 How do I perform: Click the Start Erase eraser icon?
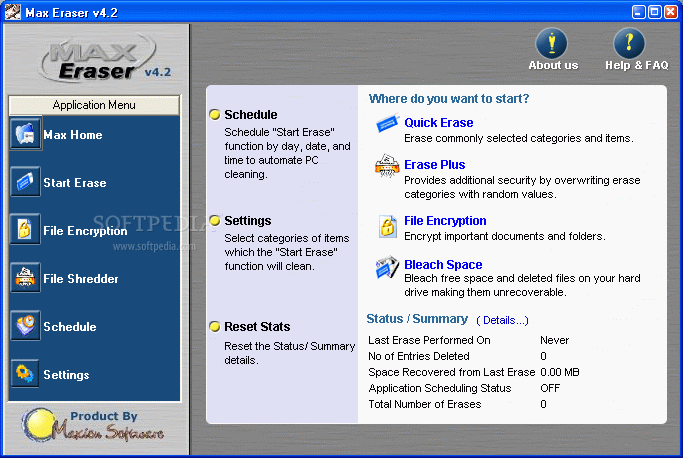pos(25,182)
